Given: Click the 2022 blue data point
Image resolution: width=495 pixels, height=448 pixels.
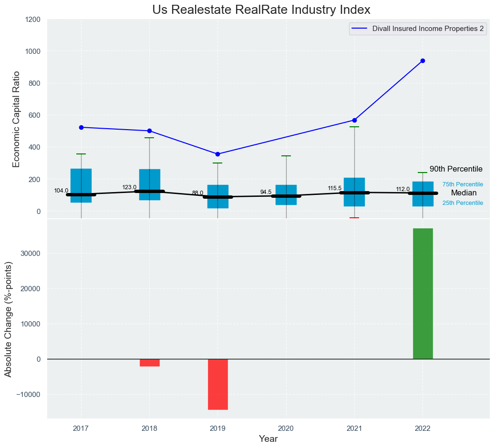Looking at the screenshot, I should [x=423, y=61].
